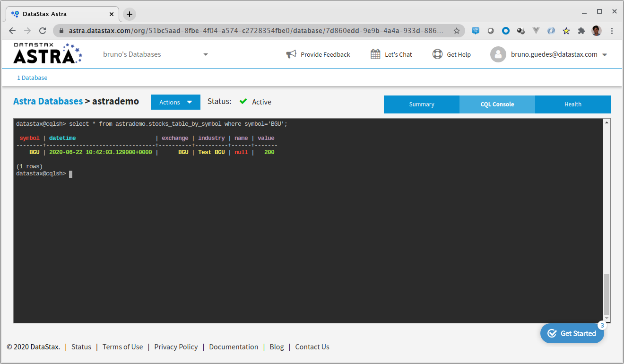This screenshot has height=364, width=624.
Task: Click the yellow star extension icon
Action: point(566,31)
